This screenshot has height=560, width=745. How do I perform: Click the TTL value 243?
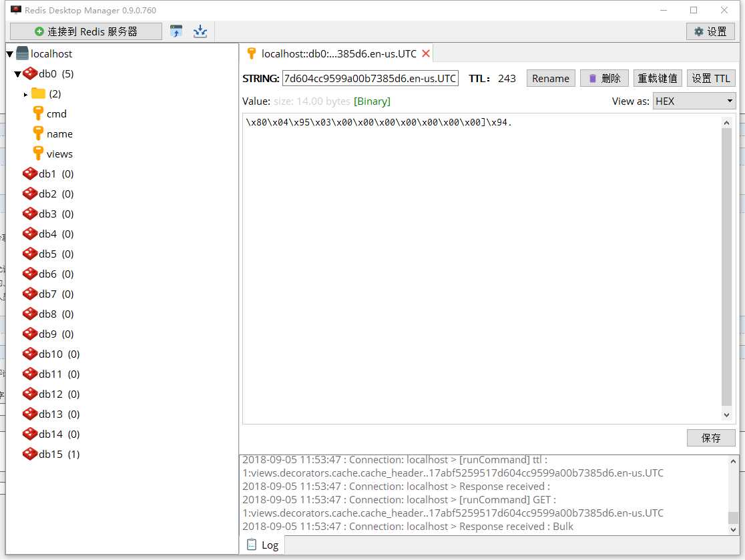[x=507, y=78]
